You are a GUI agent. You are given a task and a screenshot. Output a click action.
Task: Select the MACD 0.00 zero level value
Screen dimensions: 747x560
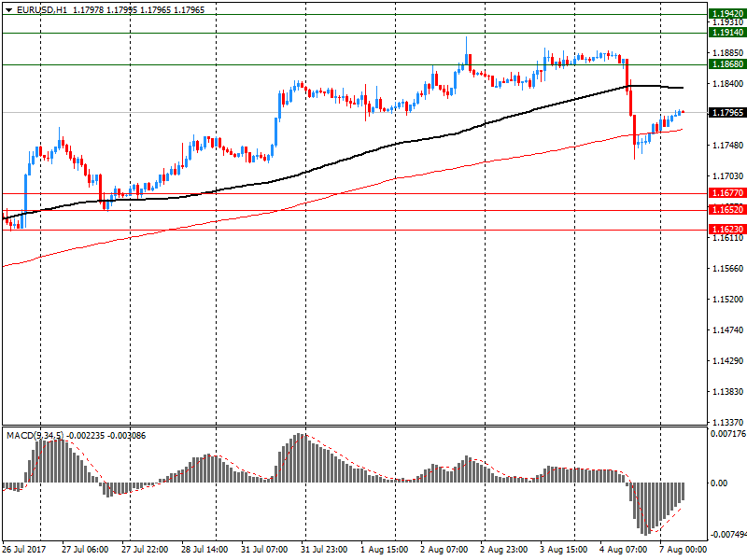719,483
